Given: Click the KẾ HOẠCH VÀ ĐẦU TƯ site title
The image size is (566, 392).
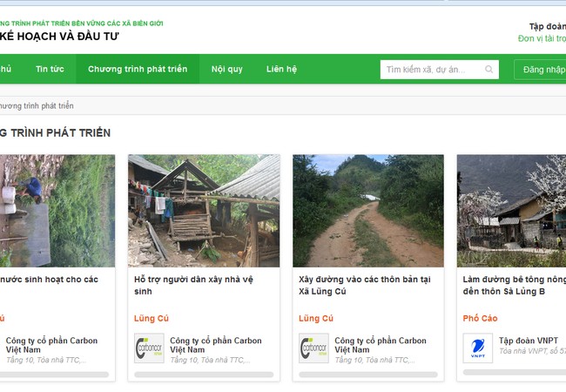Looking at the screenshot, I should 59,37.
